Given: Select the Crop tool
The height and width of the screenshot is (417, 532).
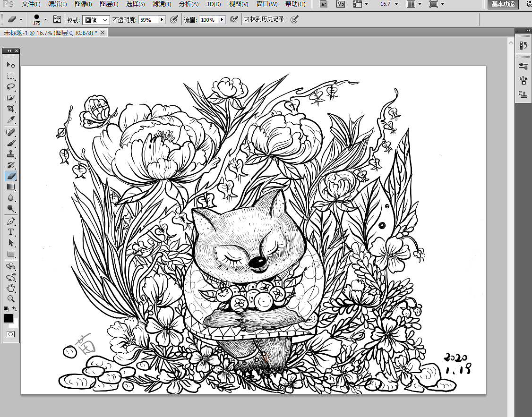Looking at the screenshot, I should click(x=11, y=109).
